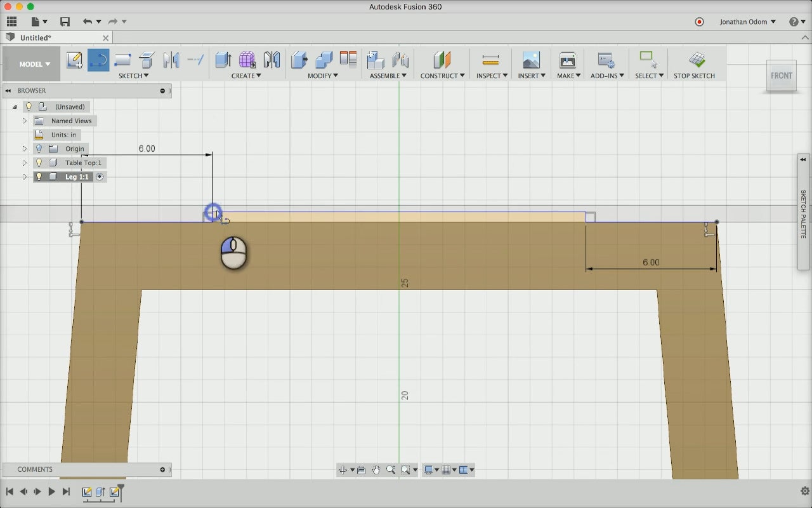Select the Extrude tool in Create
The image size is (812, 508).
pos(223,60)
